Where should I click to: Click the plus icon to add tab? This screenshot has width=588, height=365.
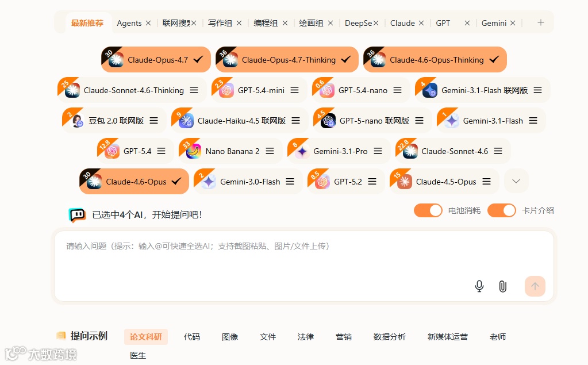[540, 22]
